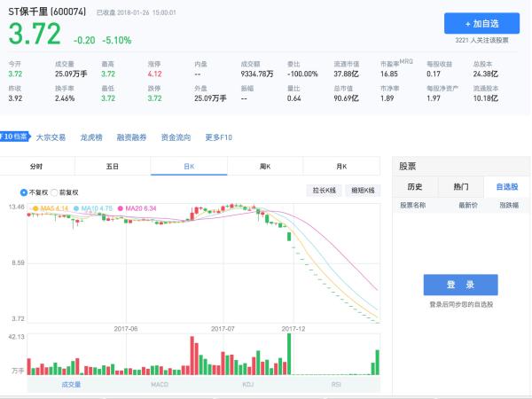Select the 日K chart tab
The height and width of the screenshot is (399, 532).
point(189,166)
